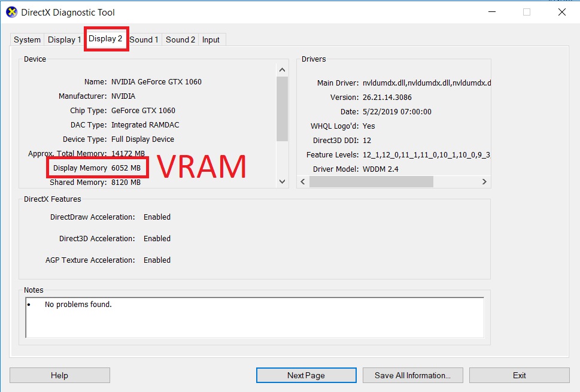Viewport: 580px width, 392px height.
Task: Click the Drivers panel scroll right arrow
Action: [484, 181]
